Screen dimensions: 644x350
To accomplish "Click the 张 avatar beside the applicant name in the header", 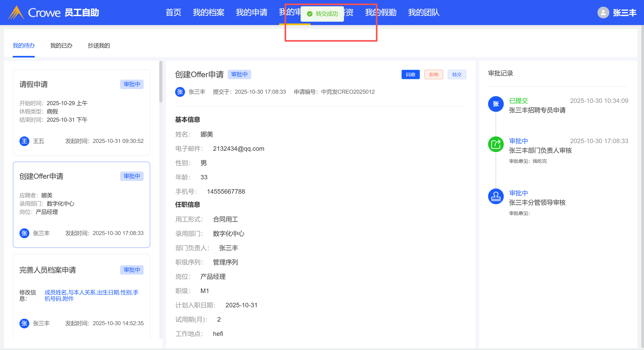I will point(180,92).
